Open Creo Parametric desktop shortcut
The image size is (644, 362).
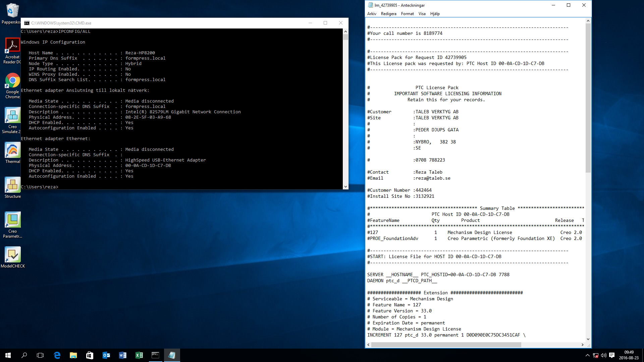click(12, 225)
